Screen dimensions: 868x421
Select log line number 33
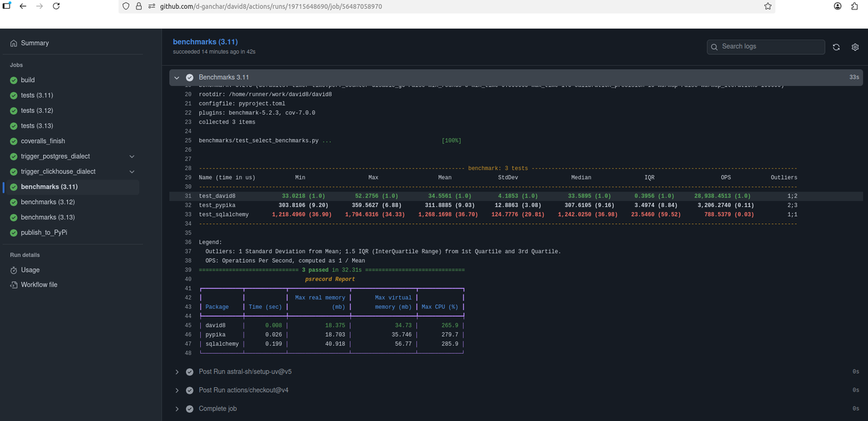coord(188,215)
